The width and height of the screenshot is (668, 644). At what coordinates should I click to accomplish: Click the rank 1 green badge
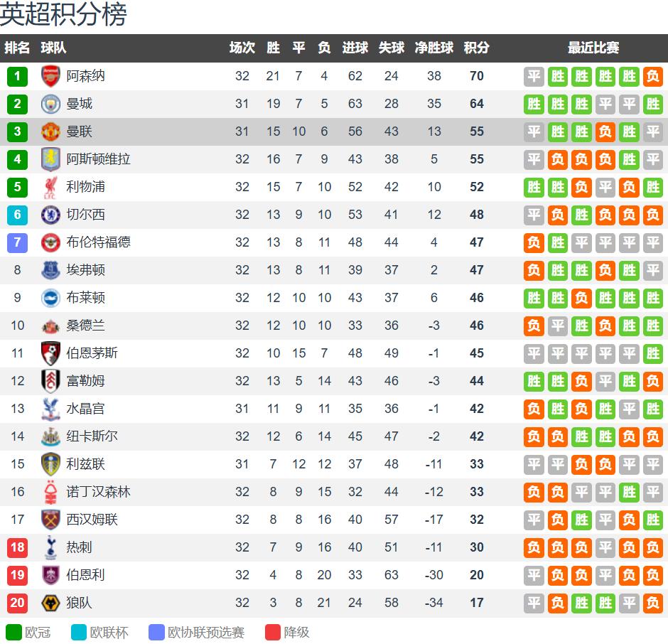[17, 76]
